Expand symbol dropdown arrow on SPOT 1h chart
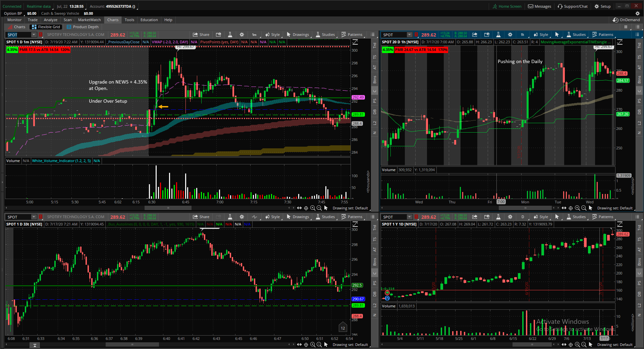 (x=409, y=35)
